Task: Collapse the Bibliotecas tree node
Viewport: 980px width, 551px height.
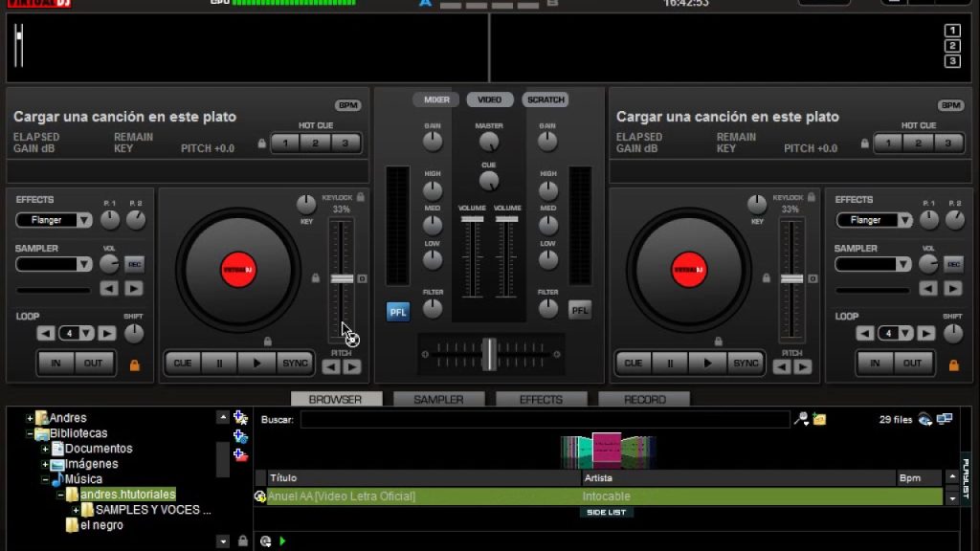Action: 30,433
